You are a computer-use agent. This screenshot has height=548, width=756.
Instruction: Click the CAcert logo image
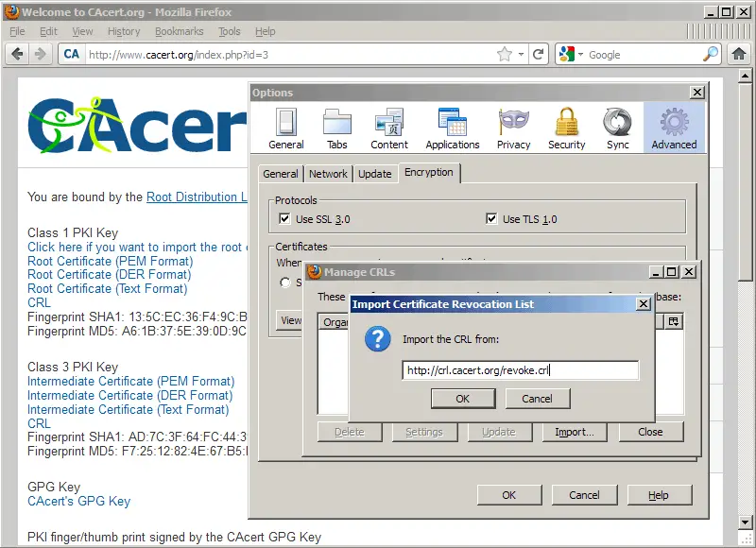[137, 126]
